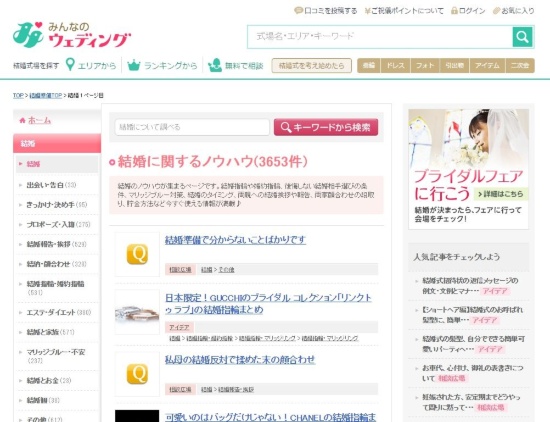Click the キーワードから検索 button
Screen dimensions: 550x422
tap(326, 127)
